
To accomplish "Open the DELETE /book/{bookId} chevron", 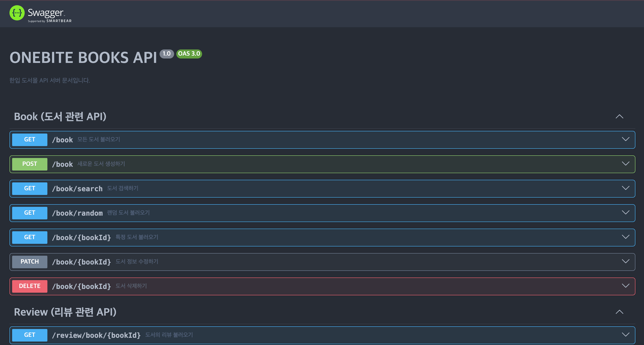I will [x=626, y=286].
